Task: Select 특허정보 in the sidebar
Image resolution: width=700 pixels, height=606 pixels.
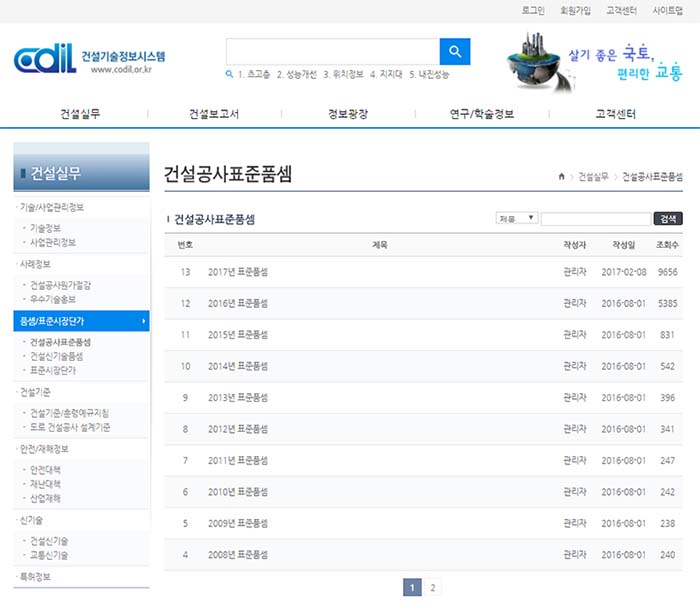Action: click(x=35, y=577)
